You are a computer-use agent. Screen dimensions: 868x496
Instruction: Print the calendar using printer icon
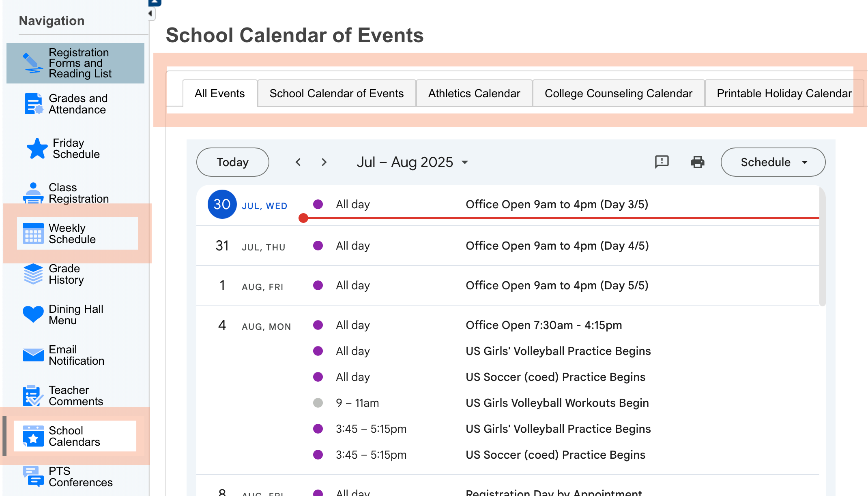coord(697,162)
